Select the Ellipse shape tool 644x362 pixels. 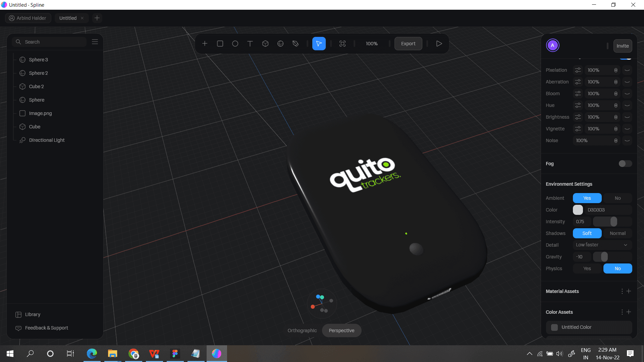[x=235, y=44]
